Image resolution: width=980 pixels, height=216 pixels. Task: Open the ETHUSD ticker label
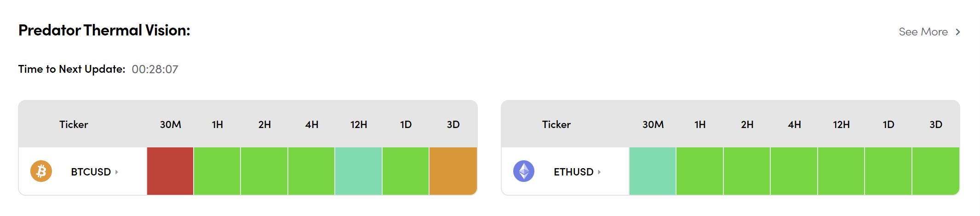[x=573, y=172]
